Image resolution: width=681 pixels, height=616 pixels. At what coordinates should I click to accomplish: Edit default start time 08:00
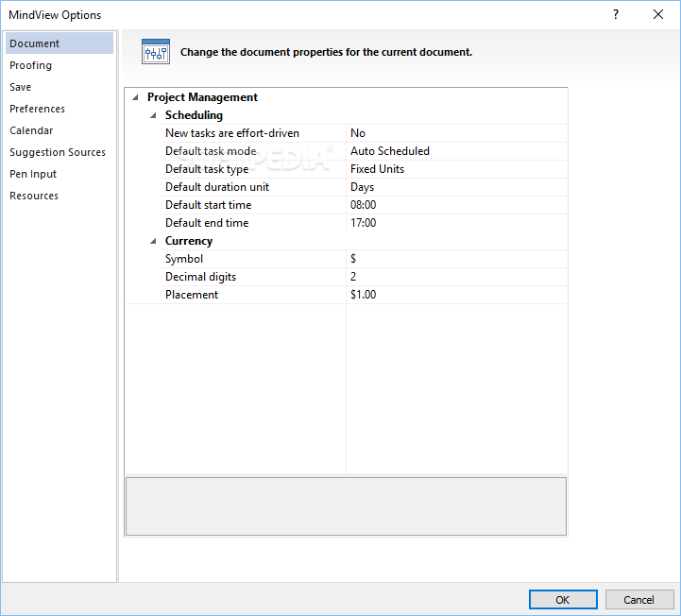click(456, 205)
